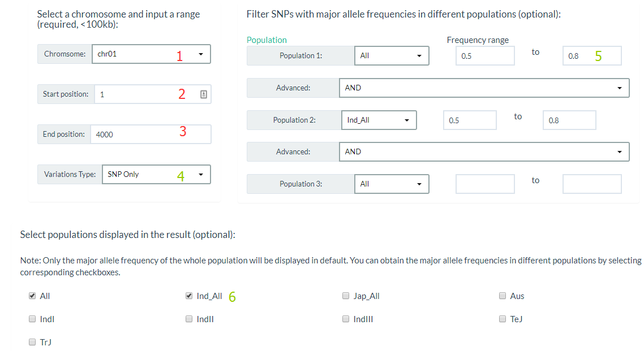Image resolution: width=644 pixels, height=351 pixels.
Task: Click the autofill icon in Start position
Action: [203, 94]
